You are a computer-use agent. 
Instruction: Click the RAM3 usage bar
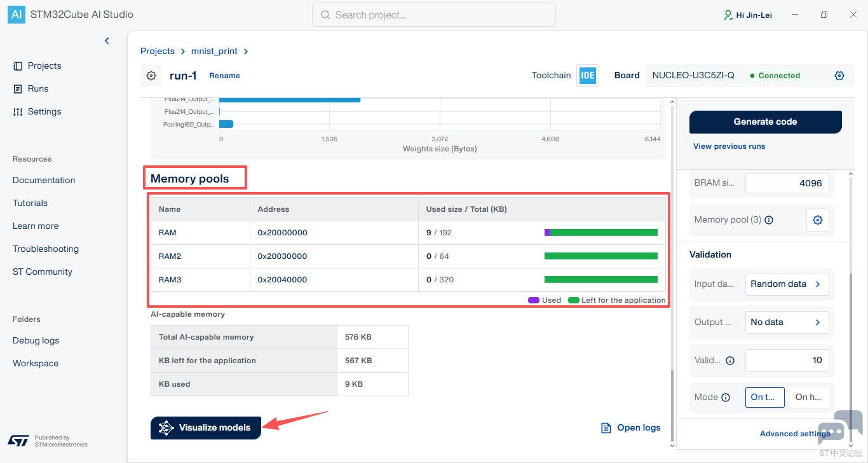point(601,280)
